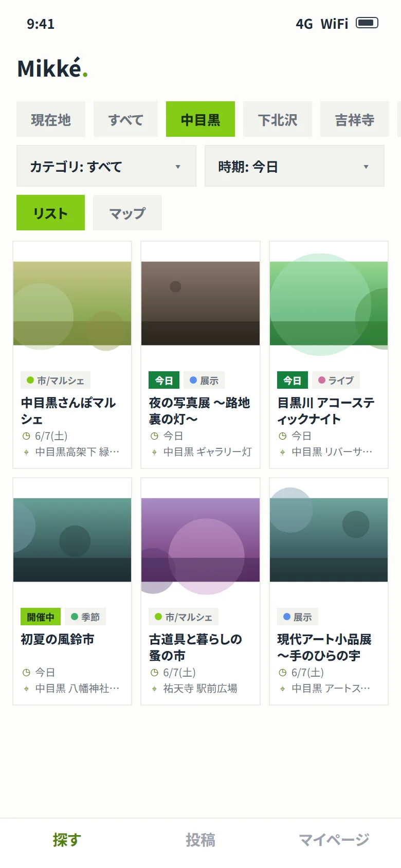Tap 季節 tag on 初夏の風鈴市 card

tap(85, 617)
